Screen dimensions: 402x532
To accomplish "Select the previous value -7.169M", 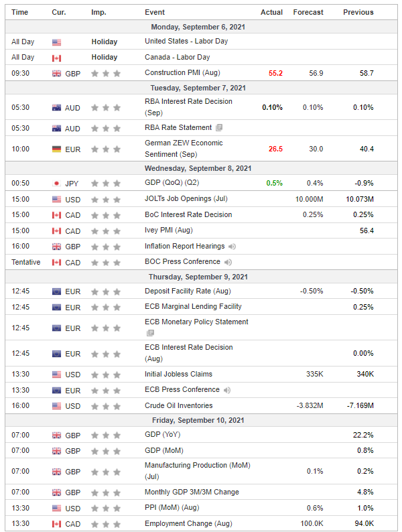I will tap(360, 405).
